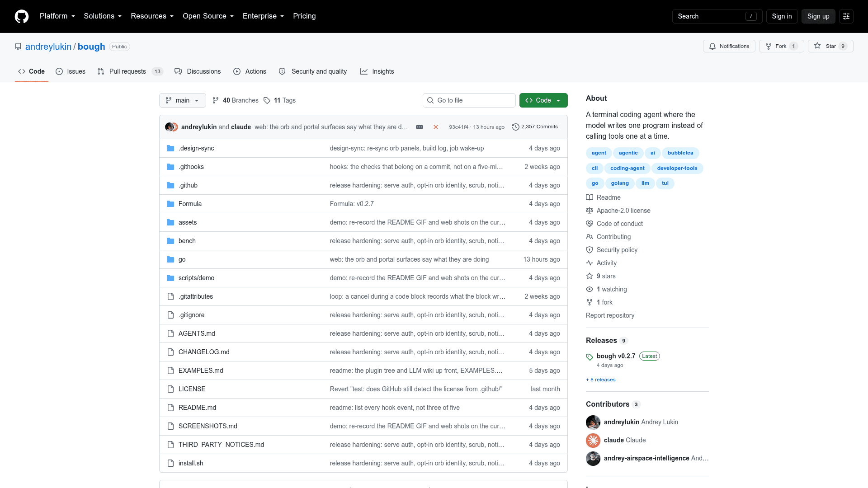Open the main branch selector dropdown
The height and width of the screenshot is (488, 868).
[183, 100]
